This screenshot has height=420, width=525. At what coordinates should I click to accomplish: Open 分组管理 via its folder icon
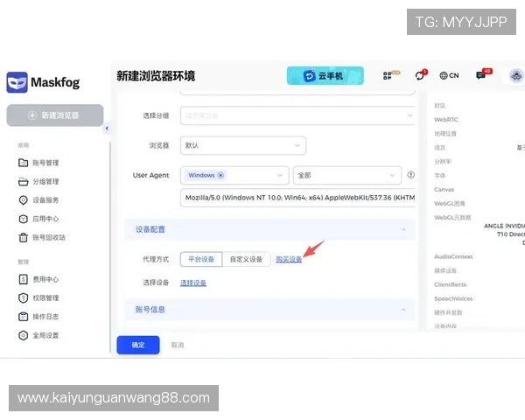click(23, 181)
